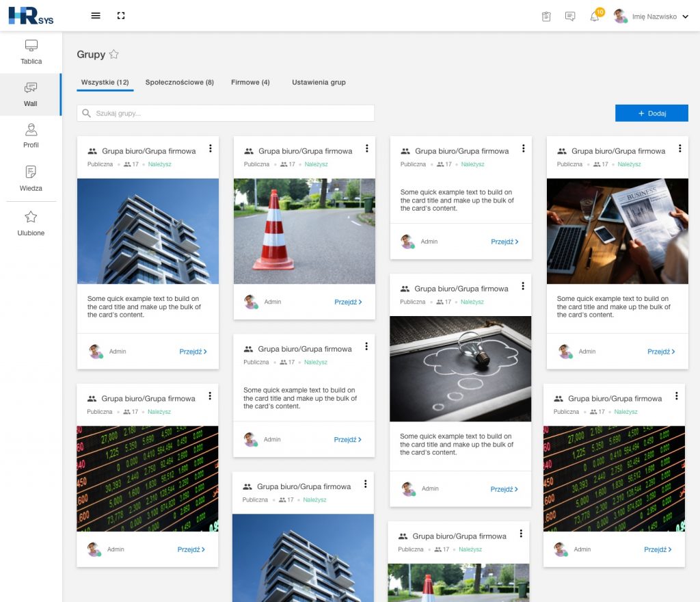Go to Tablica in the sidebar
700x602 pixels.
tap(31, 52)
